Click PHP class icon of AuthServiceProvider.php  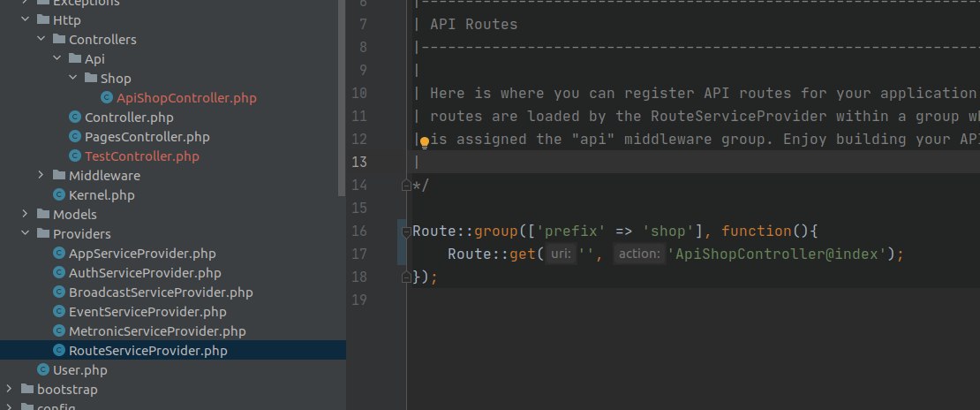[59, 272]
